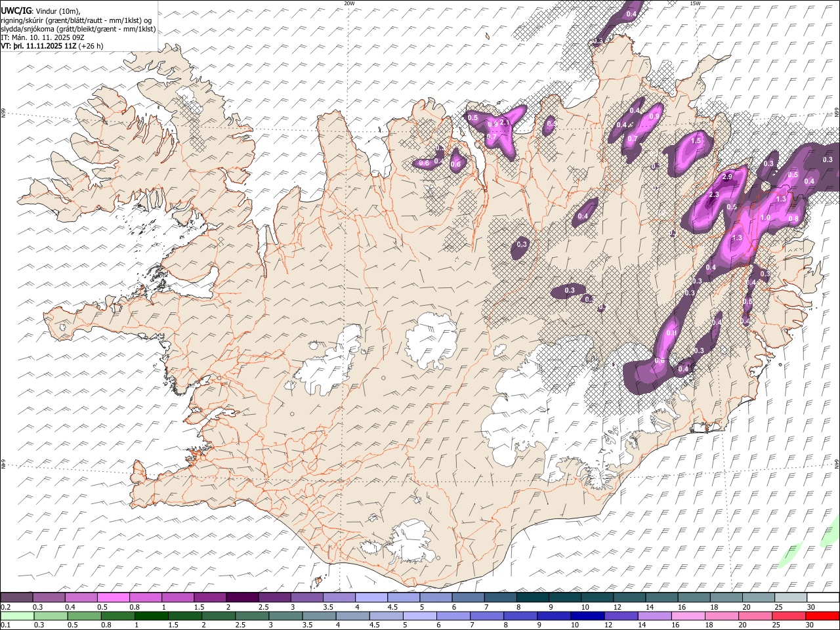Click the lower scale blue swatch between 7 and 8

487,616
